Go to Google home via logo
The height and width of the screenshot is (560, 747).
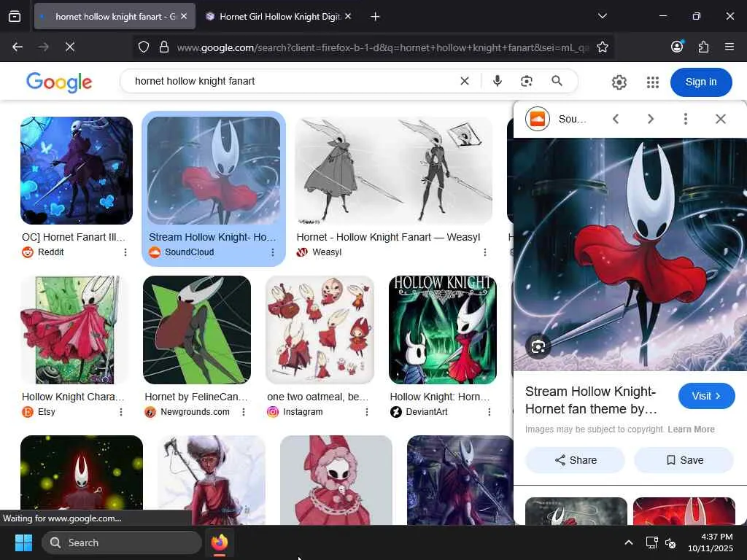tap(59, 82)
